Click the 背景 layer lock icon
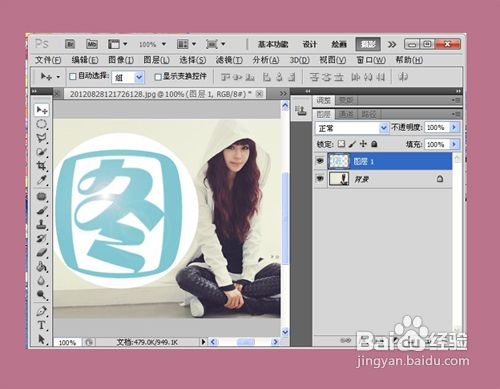The image size is (500, 389). point(440,179)
